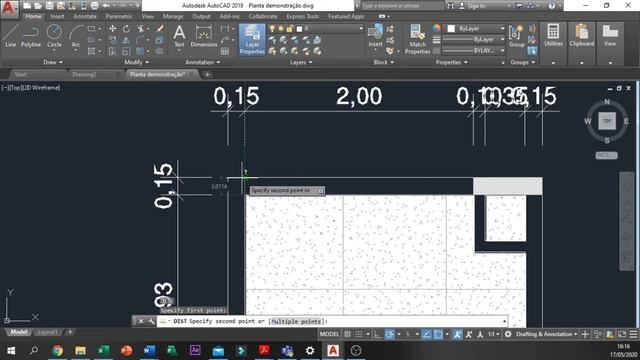Select the Polyline tool
The image size is (640, 360).
pos(31,36)
